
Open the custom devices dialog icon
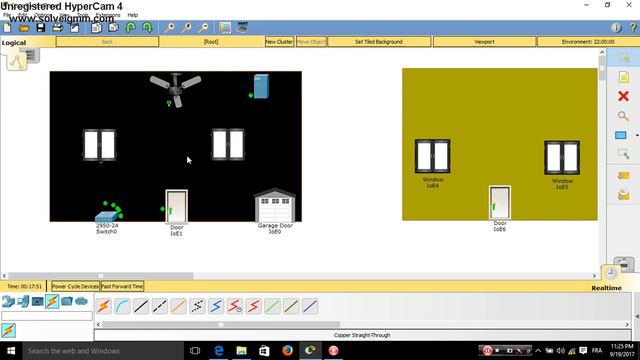[x=242, y=27]
